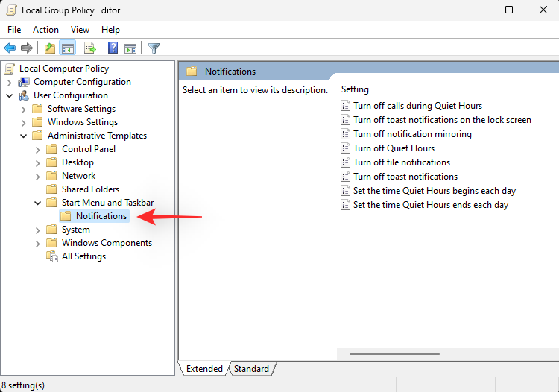
Task: Toggle Show/Hide Action Pane icon
Action: click(x=130, y=48)
